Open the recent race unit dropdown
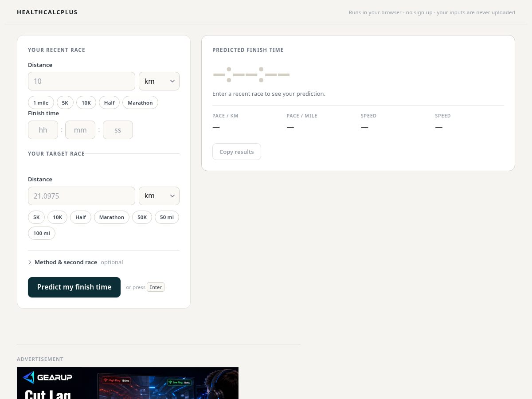Image resolution: width=532 pixels, height=399 pixels. (159, 81)
